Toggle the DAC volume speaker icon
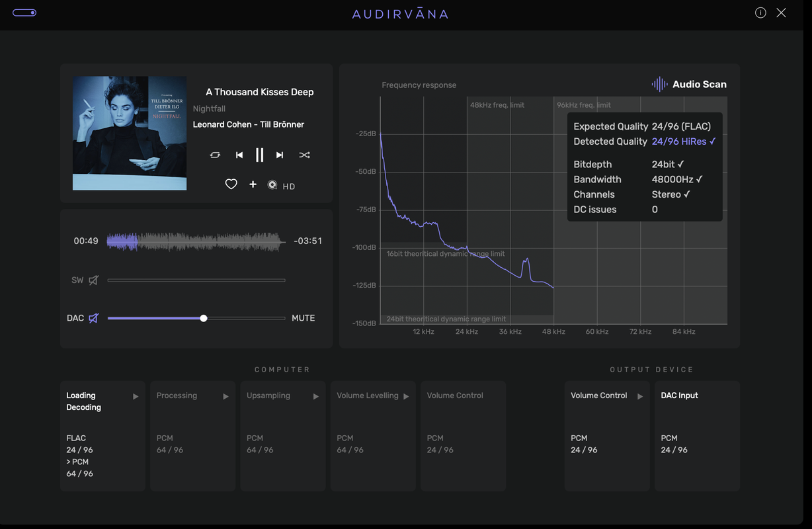The width and height of the screenshot is (812, 529). click(x=93, y=318)
